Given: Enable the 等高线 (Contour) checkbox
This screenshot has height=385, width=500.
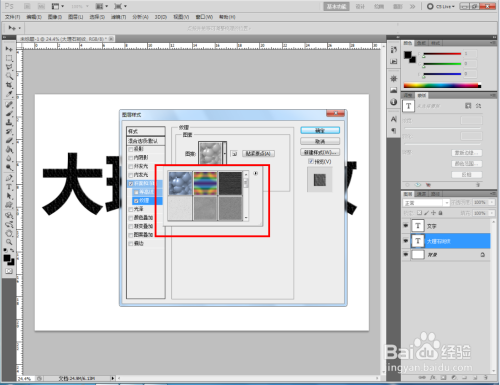Looking at the screenshot, I should [136, 192].
